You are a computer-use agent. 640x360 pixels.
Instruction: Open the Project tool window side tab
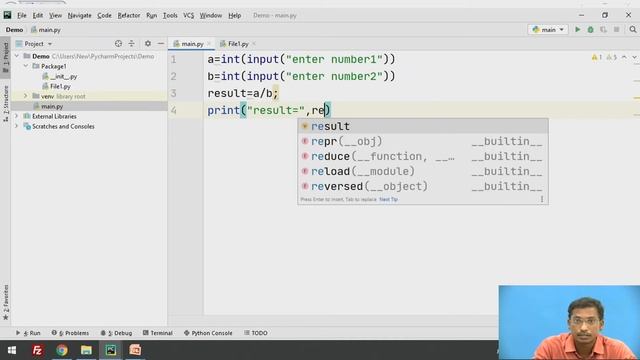[x=6, y=57]
